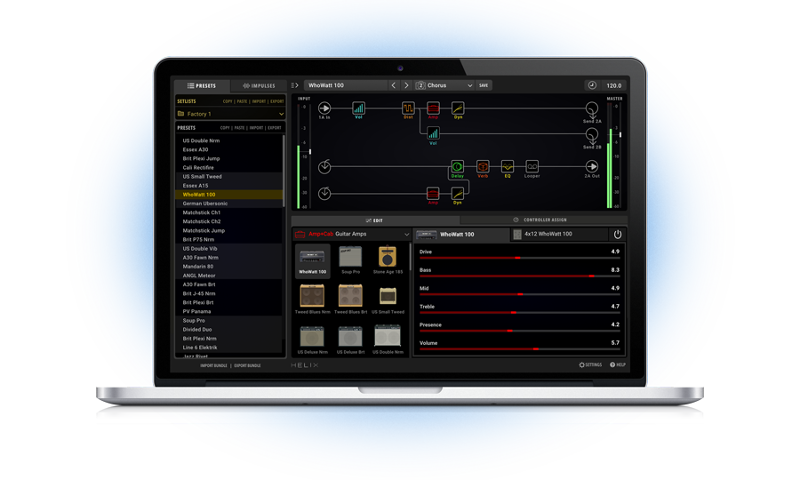Screen dimensions: 800x480
Task: Click Export Bundle
Action: coord(247,365)
